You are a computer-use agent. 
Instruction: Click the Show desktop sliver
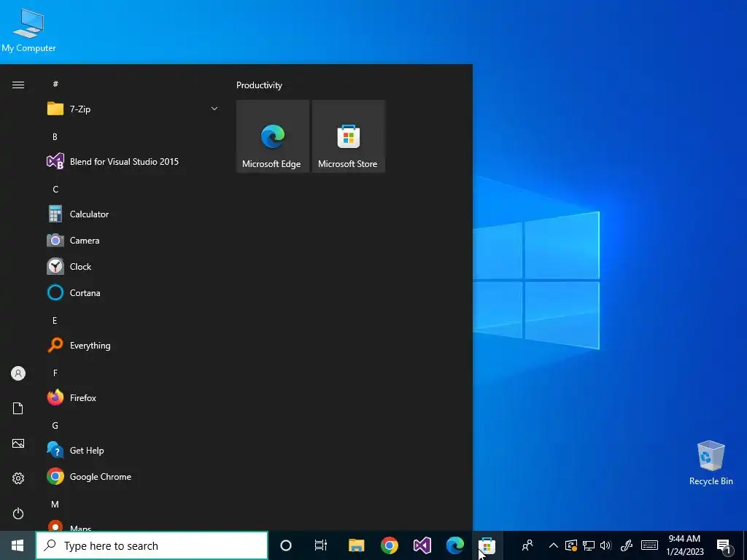[x=745, y=545]
